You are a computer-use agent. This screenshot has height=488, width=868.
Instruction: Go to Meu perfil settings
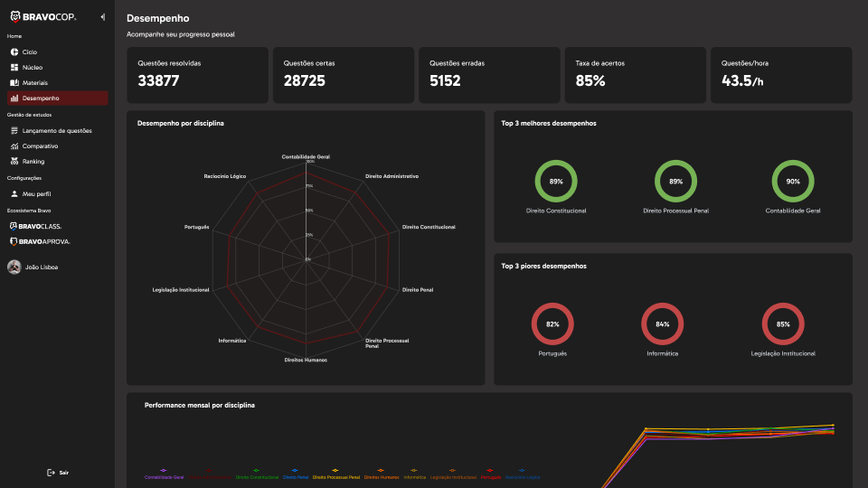(57, 194)
